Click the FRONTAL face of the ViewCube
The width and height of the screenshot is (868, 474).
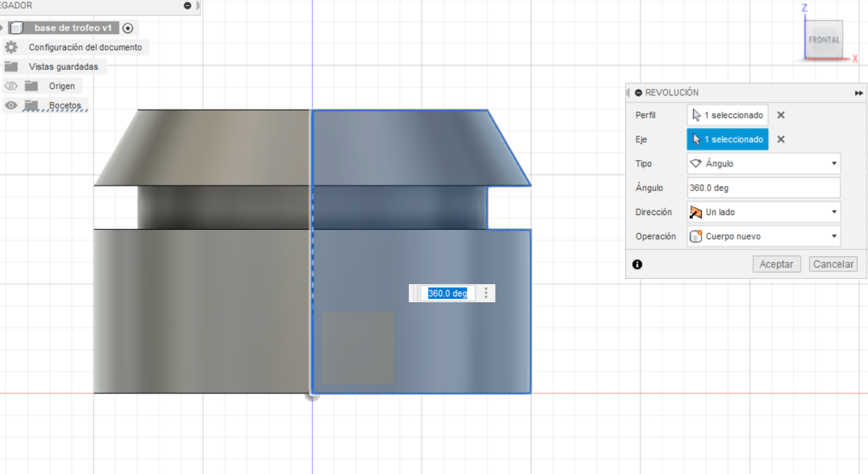[824, 39]
